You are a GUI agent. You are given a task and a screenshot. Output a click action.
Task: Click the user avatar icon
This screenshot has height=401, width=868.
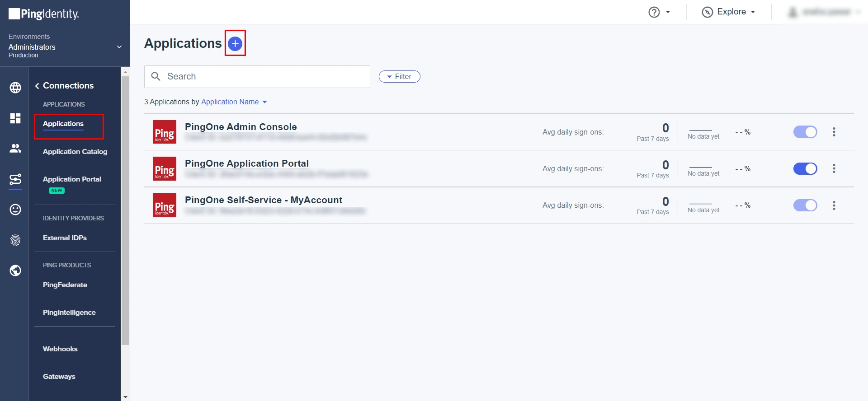(793, 12)
